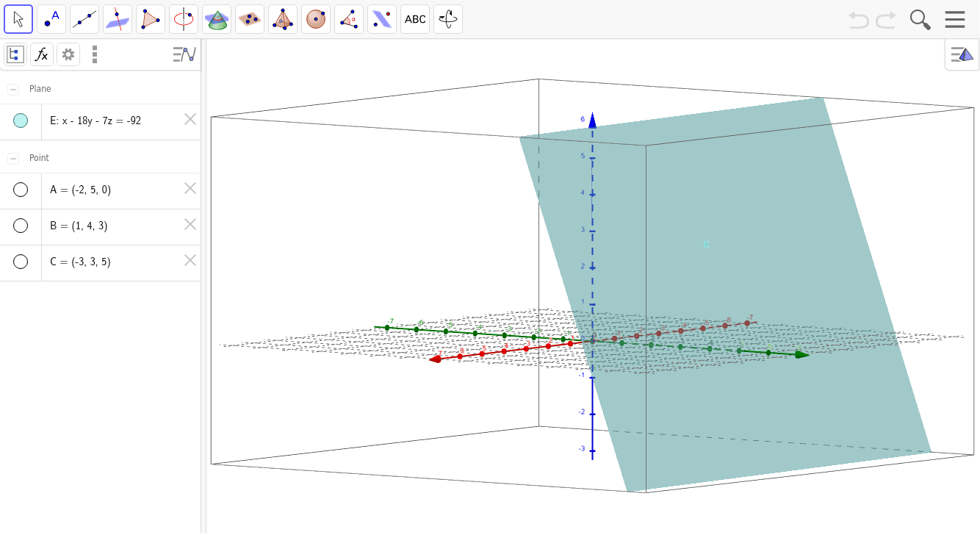Select the Polygon tool

(x=151, y=19)
